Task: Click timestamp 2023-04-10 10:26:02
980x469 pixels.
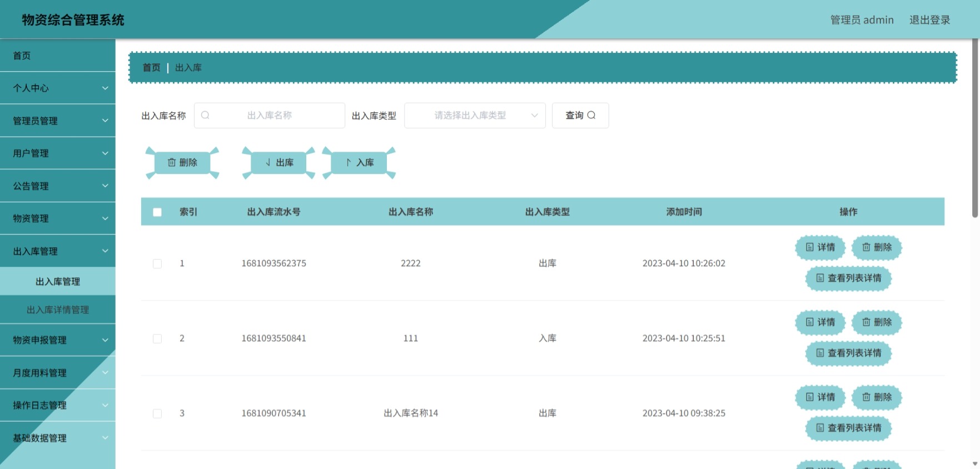Action: [x=684, y=263]
